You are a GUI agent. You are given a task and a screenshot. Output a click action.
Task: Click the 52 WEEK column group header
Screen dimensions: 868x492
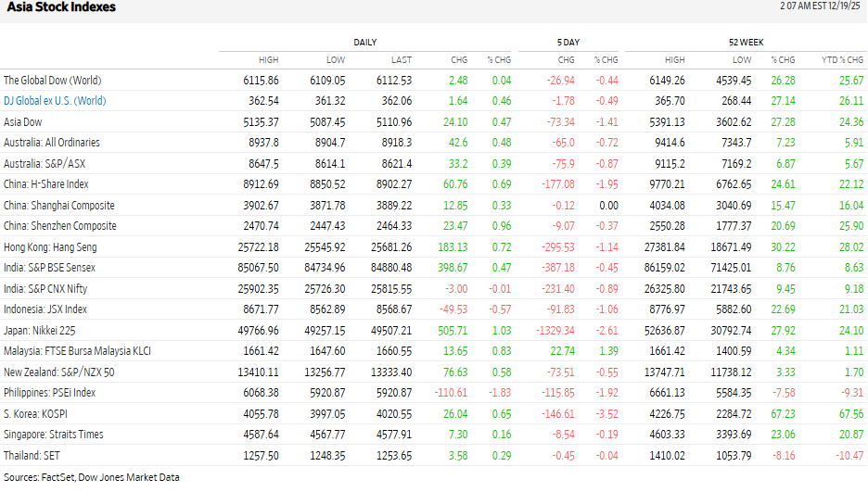tap(746, 43)
